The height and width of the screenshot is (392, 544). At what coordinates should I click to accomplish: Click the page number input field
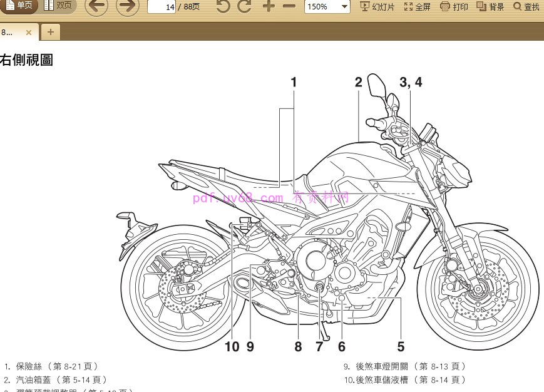point(162,7)
